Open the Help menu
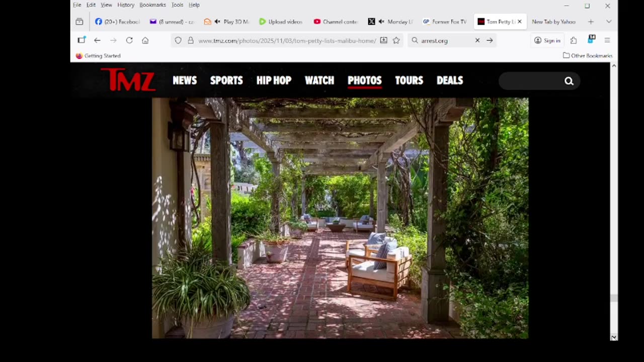This screenshot has height=362, width=644. point(194,5)
